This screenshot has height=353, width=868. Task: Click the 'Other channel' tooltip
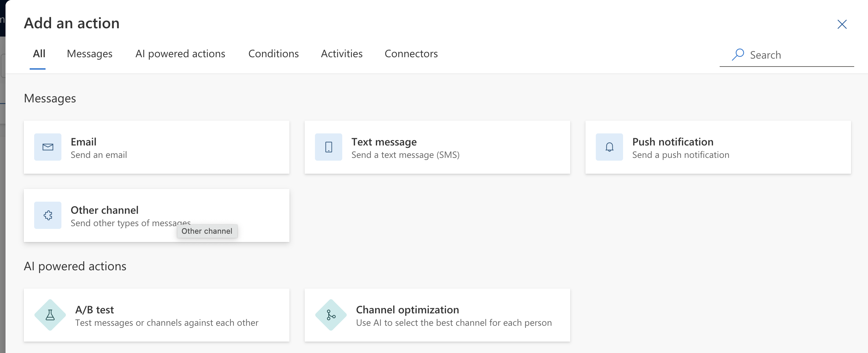point(207,231)
